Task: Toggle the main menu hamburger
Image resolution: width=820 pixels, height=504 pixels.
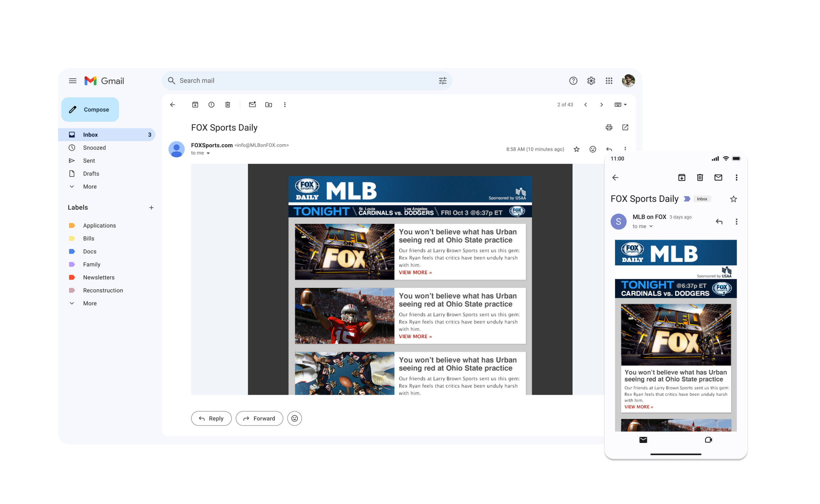Action: coord(72,81)
